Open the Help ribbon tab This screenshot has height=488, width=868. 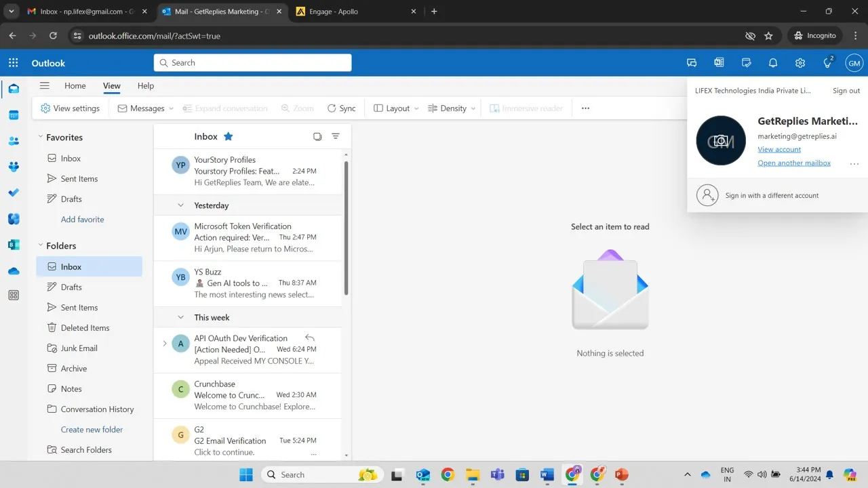[x=146, y=86]
